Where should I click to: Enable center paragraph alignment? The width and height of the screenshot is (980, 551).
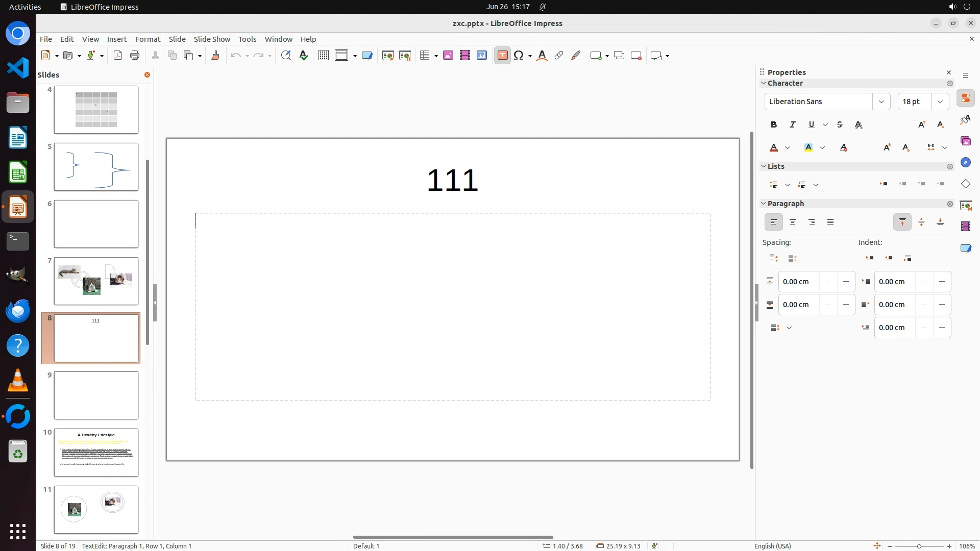[792, 222]
